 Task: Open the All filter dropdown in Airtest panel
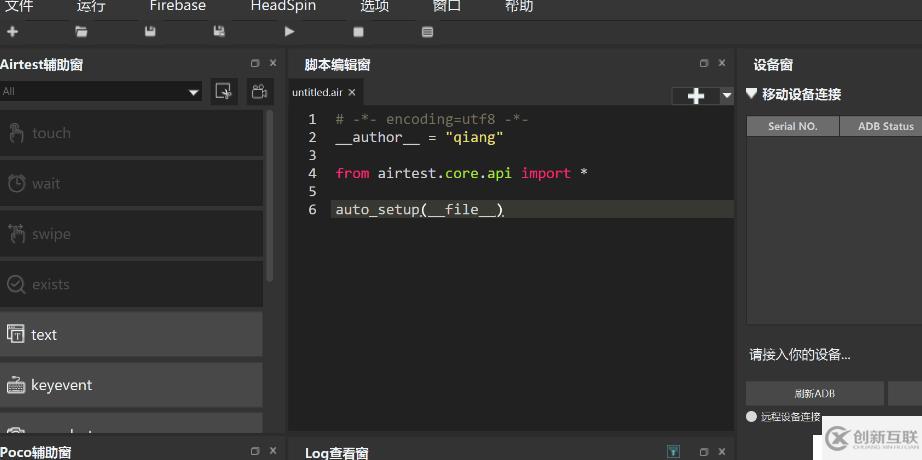[101, 92]
